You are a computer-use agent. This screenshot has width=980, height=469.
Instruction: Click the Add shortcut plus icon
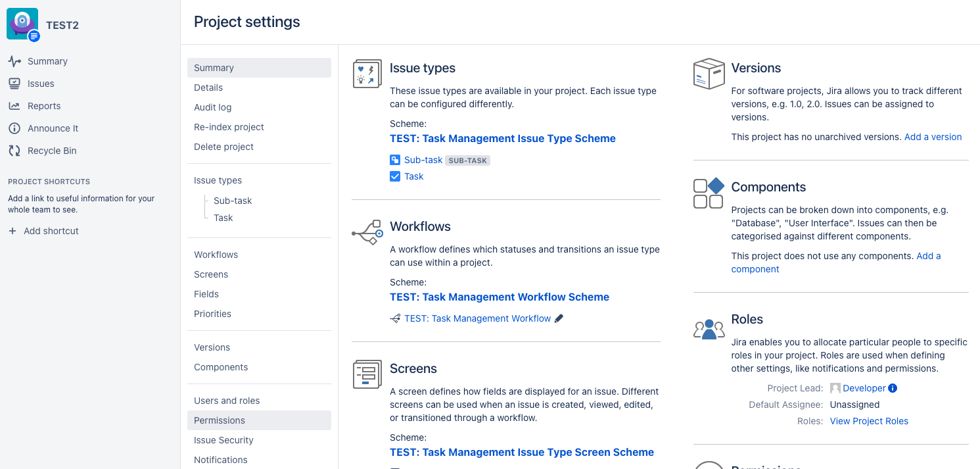pos(12,231)
